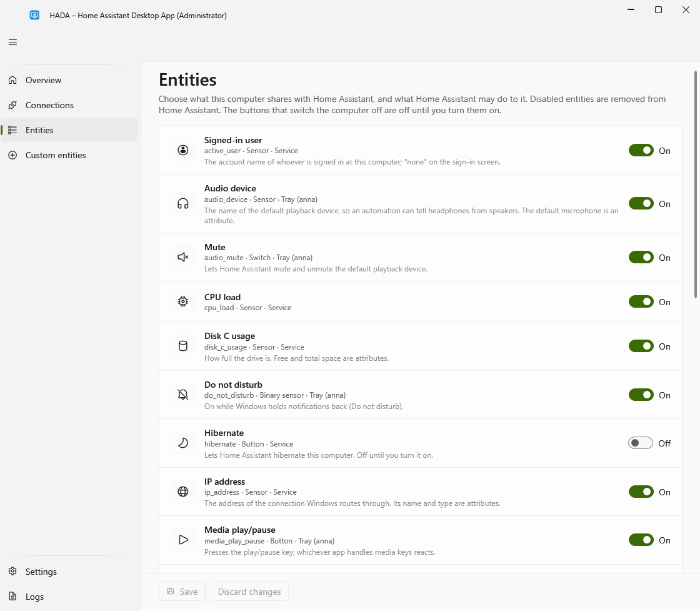Select Entities in the sidebar

click(69, 130)
